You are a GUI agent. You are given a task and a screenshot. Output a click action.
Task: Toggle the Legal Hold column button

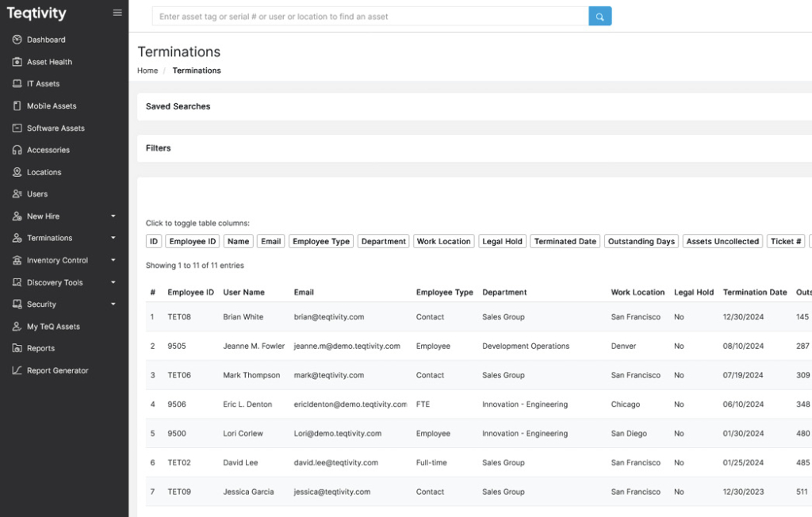pyautogui.click(x=503, y=242)
